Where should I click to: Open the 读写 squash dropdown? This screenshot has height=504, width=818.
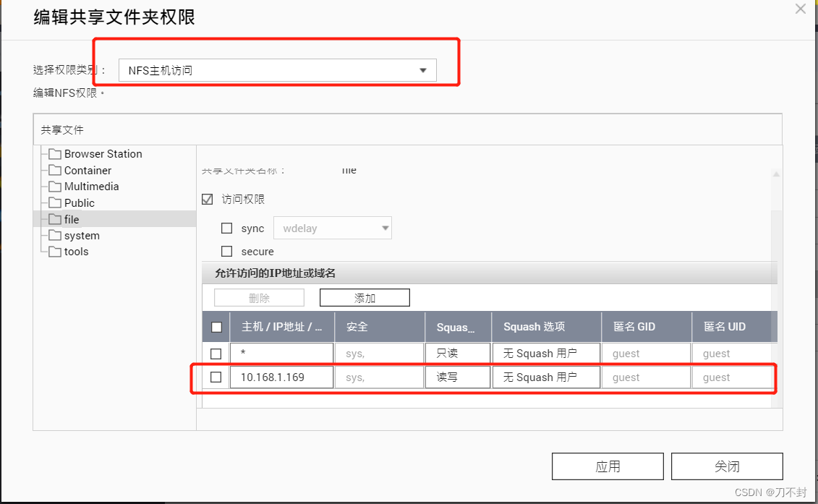[458, 377]
